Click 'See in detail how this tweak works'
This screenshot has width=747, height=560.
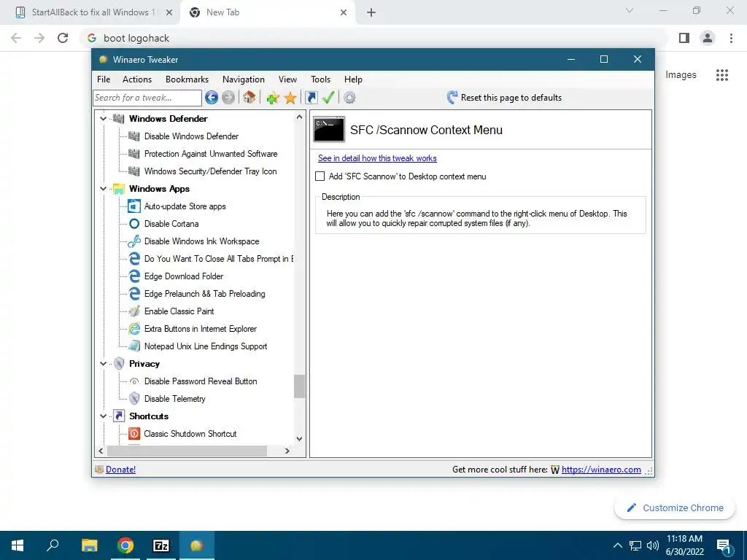[377, 158]
